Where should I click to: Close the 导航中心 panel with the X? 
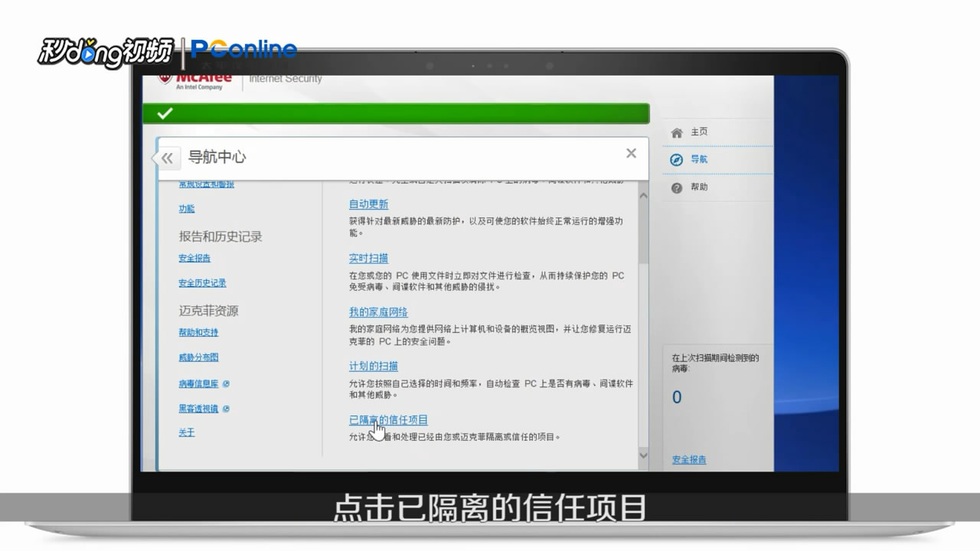click(x=631, y=153)
